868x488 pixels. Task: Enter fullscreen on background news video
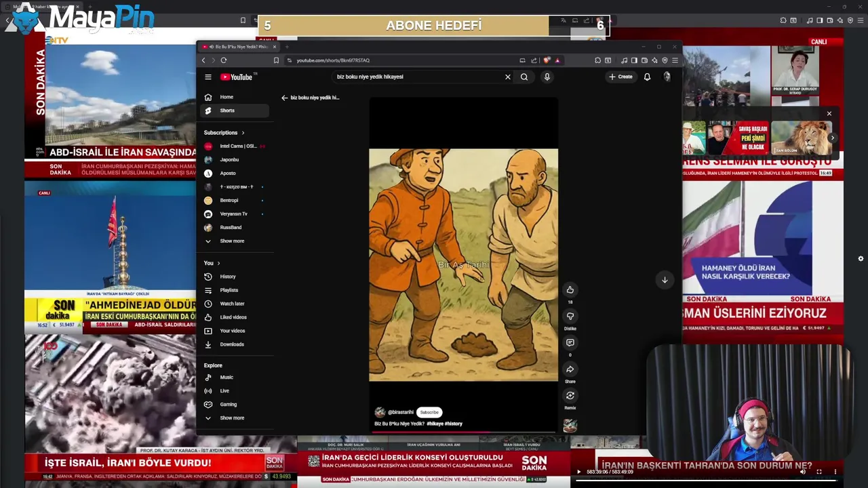819,472
